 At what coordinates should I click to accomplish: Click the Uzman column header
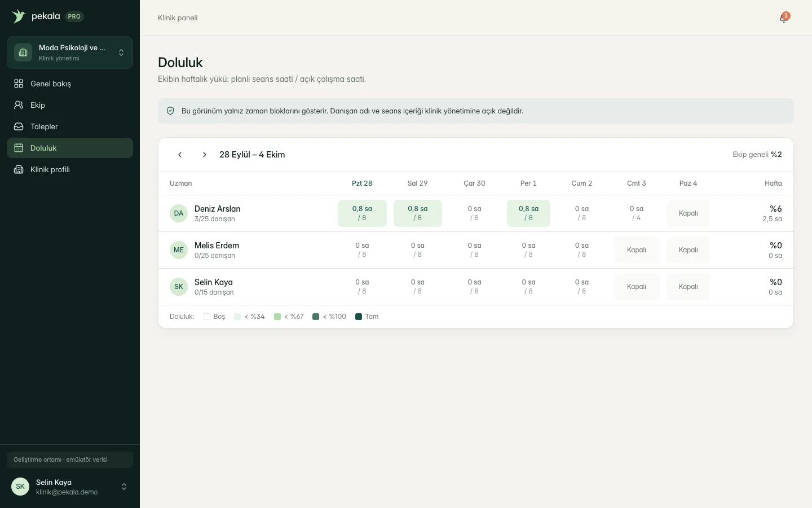click(181, 183)
